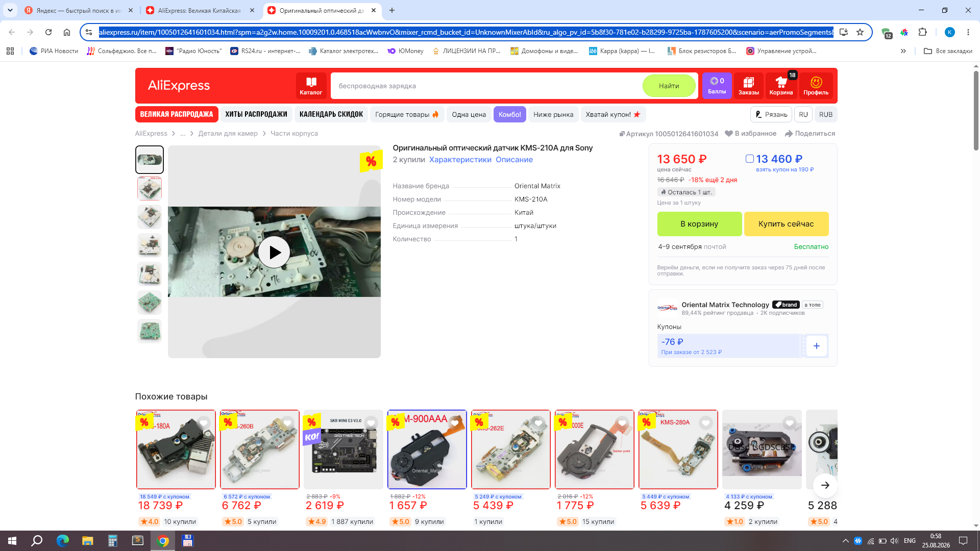Open the Хватай купон! section

(x=613, y=114)
